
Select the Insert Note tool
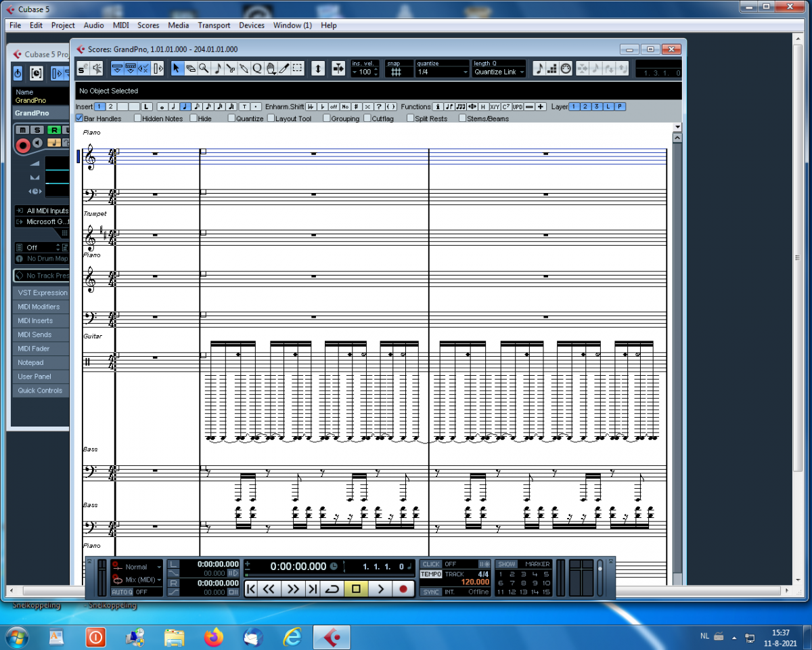[x=217, y=68]
